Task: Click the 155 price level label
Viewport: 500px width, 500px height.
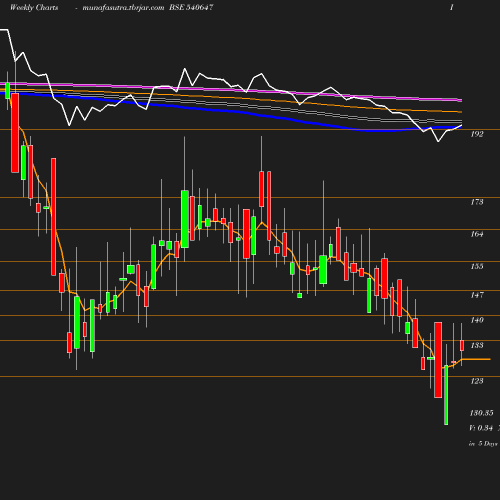Action: click(477, 266)
